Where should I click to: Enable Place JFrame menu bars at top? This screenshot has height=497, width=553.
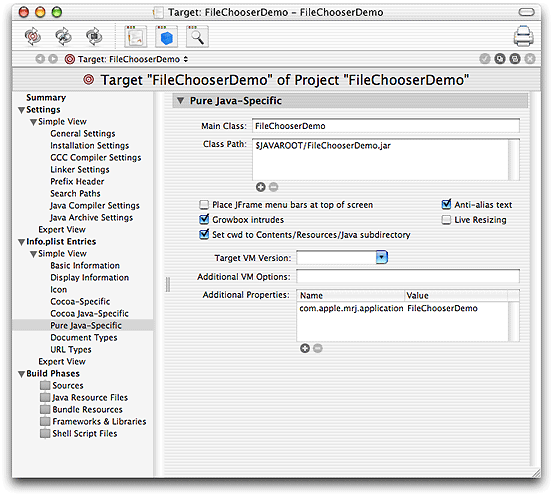pos(204,205)
